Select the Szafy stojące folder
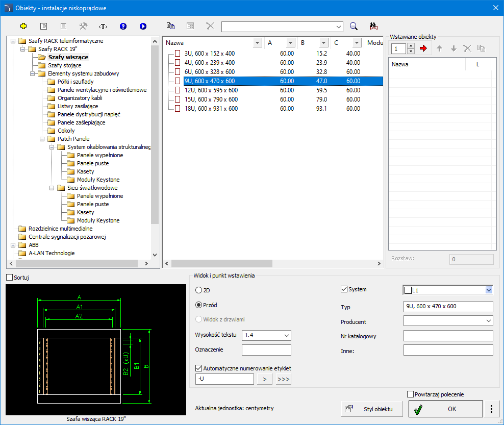 click(64, 65)
